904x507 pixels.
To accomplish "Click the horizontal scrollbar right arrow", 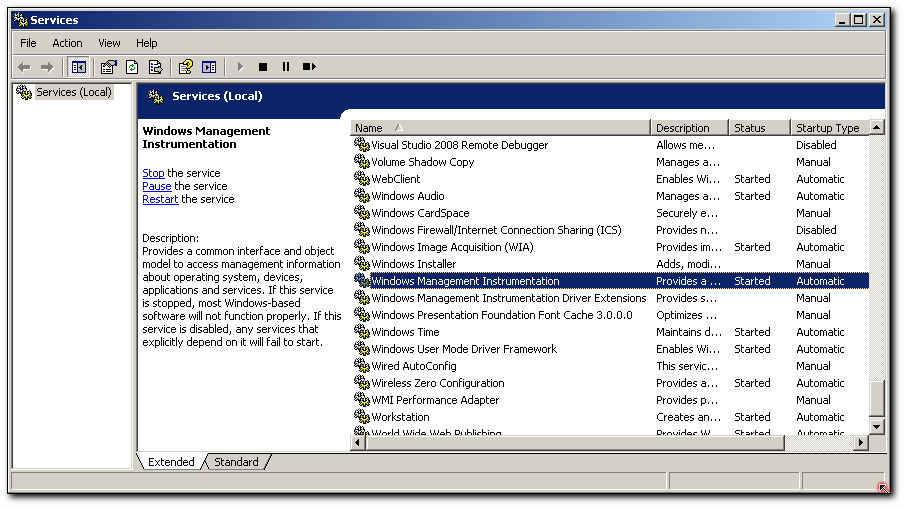I will (861, 443).
